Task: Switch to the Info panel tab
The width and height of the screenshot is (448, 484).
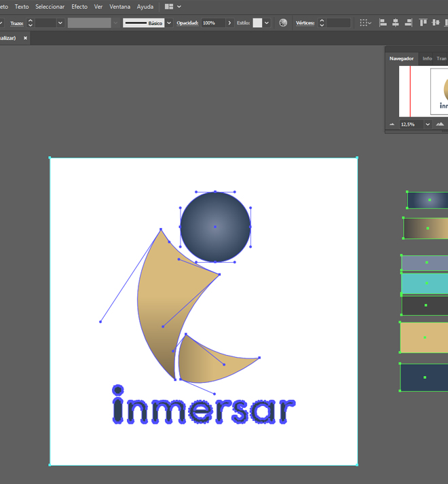Action: point(427,58)
